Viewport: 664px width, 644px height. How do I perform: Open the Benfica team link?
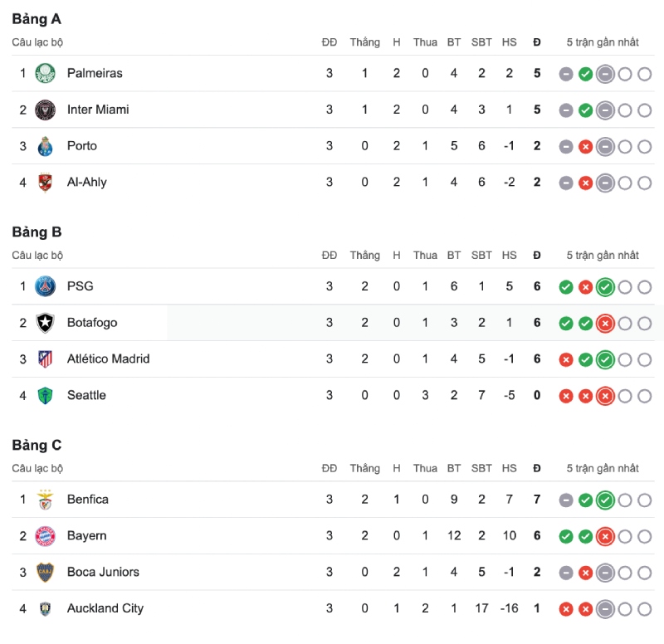tap(88, 500)
